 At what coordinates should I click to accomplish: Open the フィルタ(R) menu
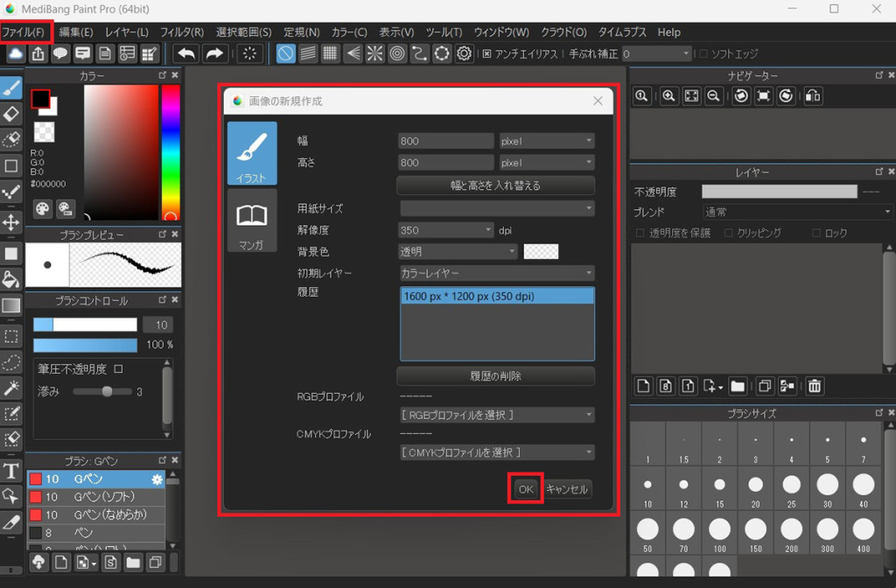pos(182,32)
